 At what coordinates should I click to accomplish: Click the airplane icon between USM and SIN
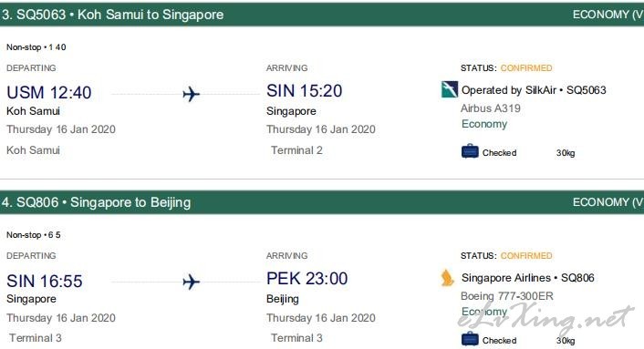[191, 95]
